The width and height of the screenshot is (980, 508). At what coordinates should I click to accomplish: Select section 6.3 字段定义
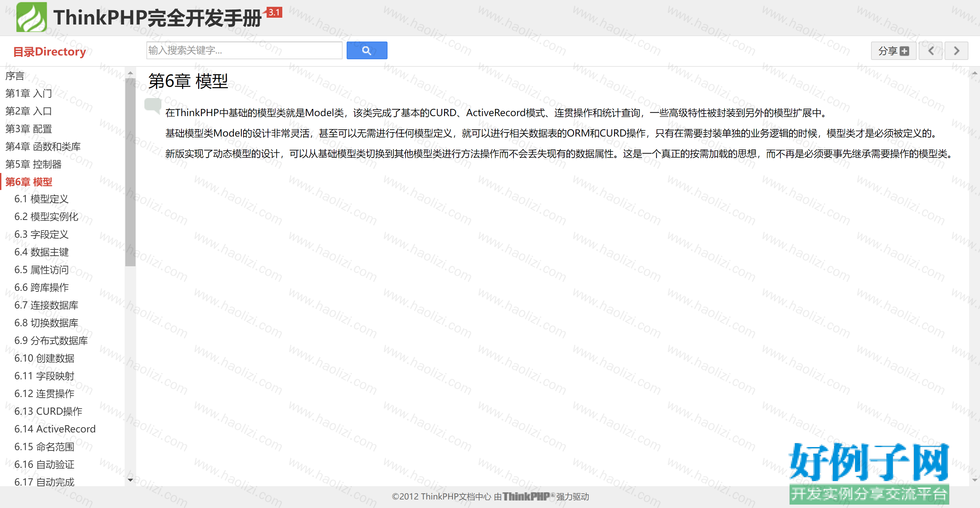click(42, 234)
